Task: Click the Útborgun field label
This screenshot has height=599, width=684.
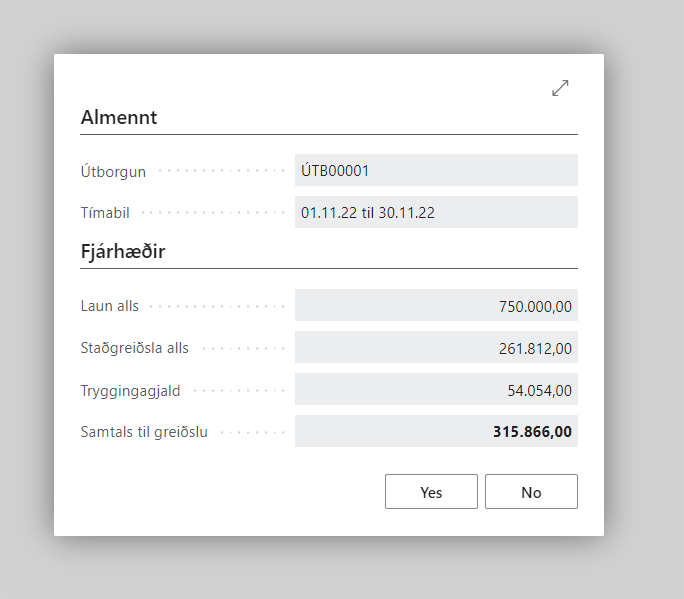Action: (x=113, y=171)
